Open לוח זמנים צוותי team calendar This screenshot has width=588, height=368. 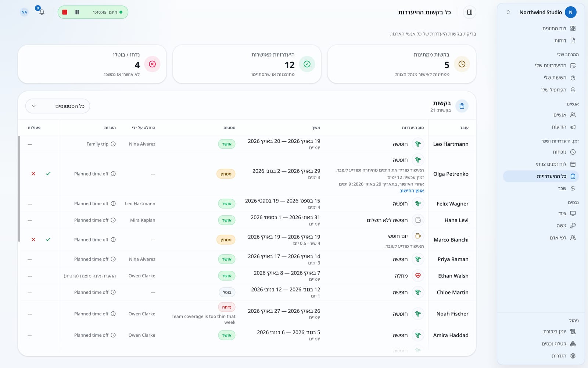[541, 164]
